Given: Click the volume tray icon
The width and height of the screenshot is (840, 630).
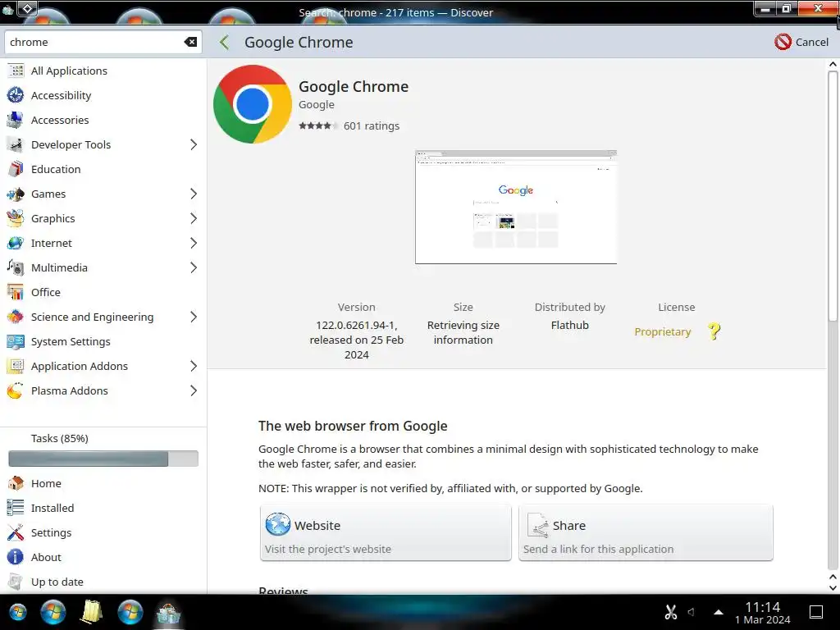Looking at the screenshot, I should click(x=692, y=612).
